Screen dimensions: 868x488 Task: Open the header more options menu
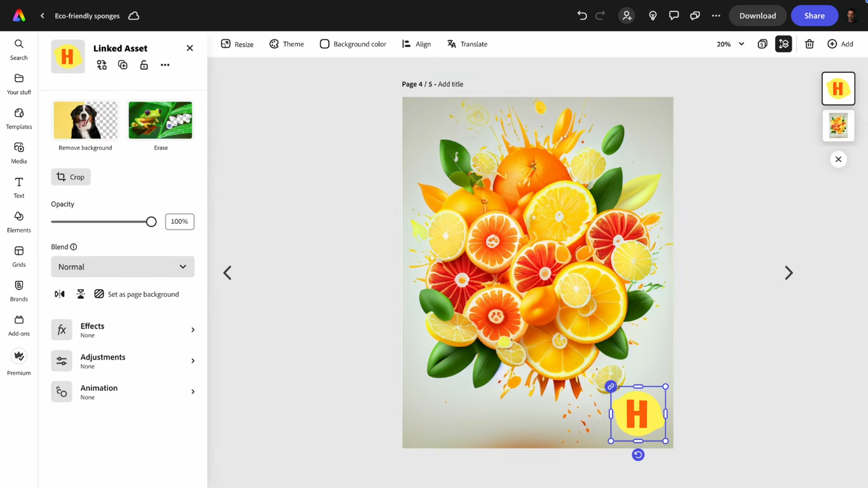point(716,16)
